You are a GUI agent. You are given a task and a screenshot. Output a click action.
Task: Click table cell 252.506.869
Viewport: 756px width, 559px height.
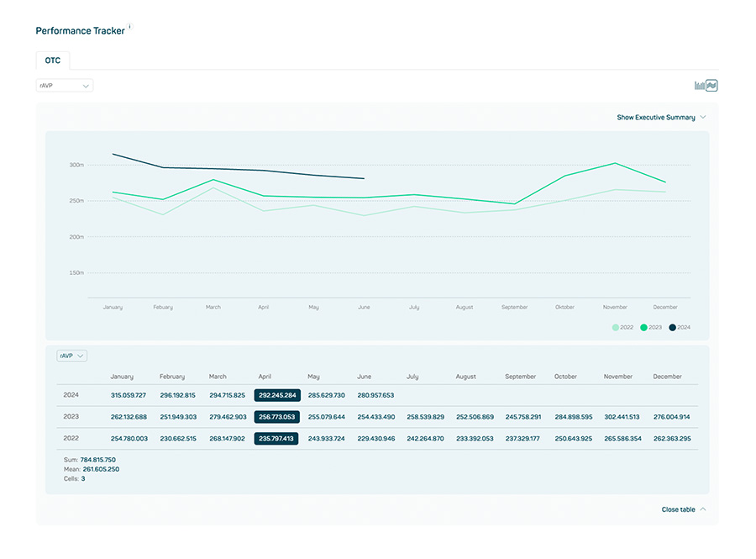pyautogui.click(x=475, y=417)
